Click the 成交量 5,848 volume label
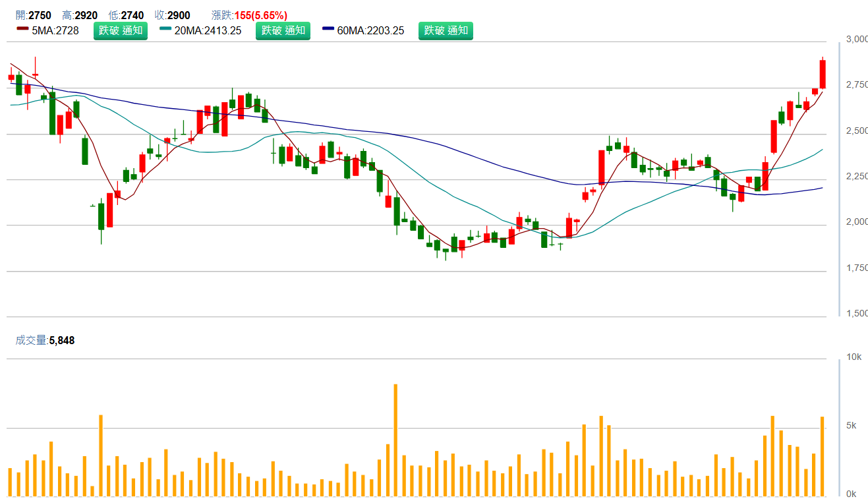This screenshot has width=868, height=503. click(45, 340)
